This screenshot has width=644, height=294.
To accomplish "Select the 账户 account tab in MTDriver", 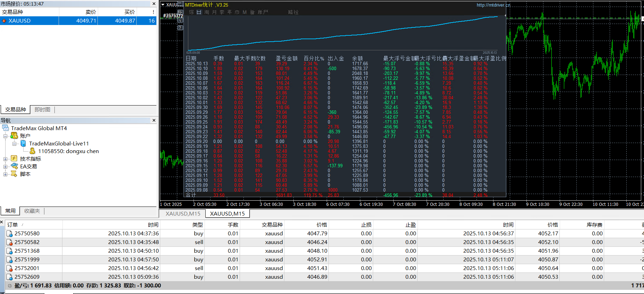I will pos(263,12).
